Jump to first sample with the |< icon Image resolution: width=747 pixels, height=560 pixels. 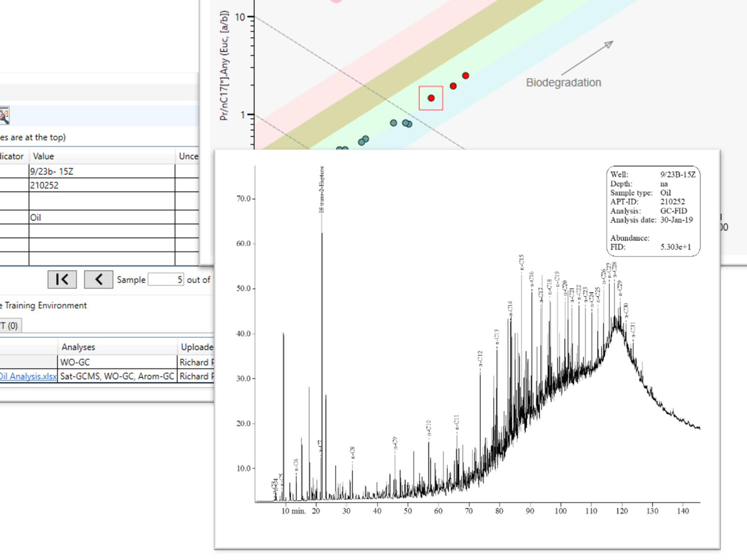[62, 279]
